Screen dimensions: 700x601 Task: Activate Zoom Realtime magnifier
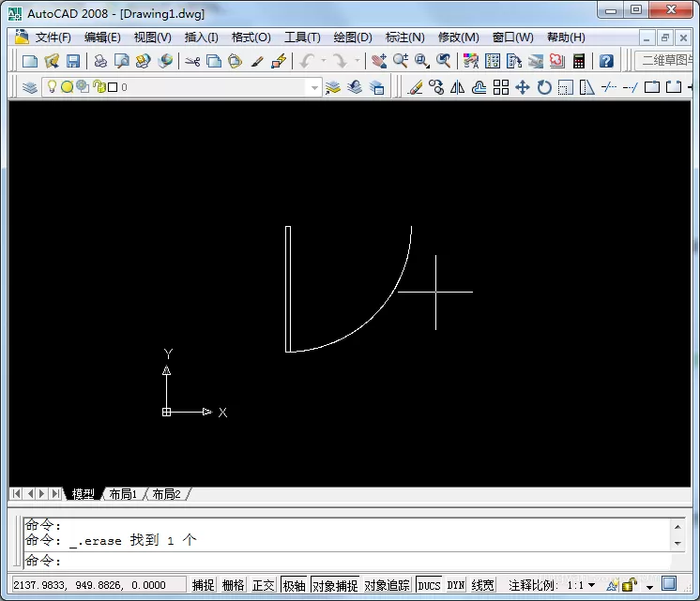pyautogui.click(x=401, y=61)
